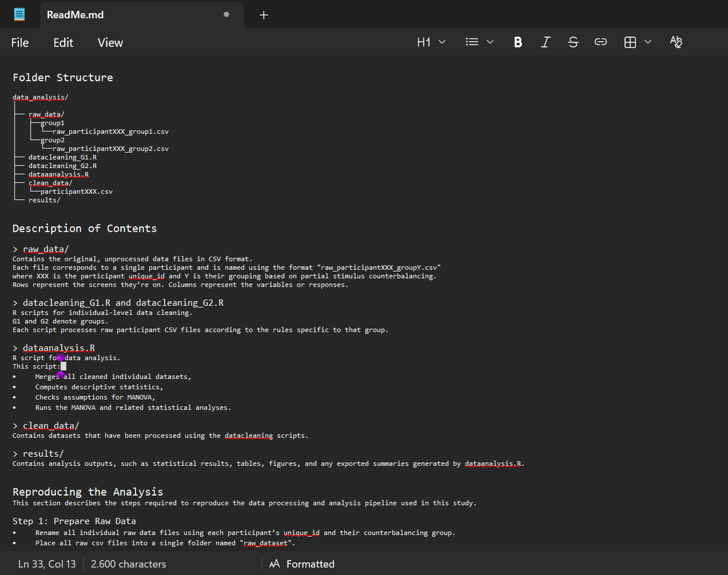Click the raw_data/ line in folder tree
The width and height of the screenshot is (728, 575).
(x=46, y=114)
